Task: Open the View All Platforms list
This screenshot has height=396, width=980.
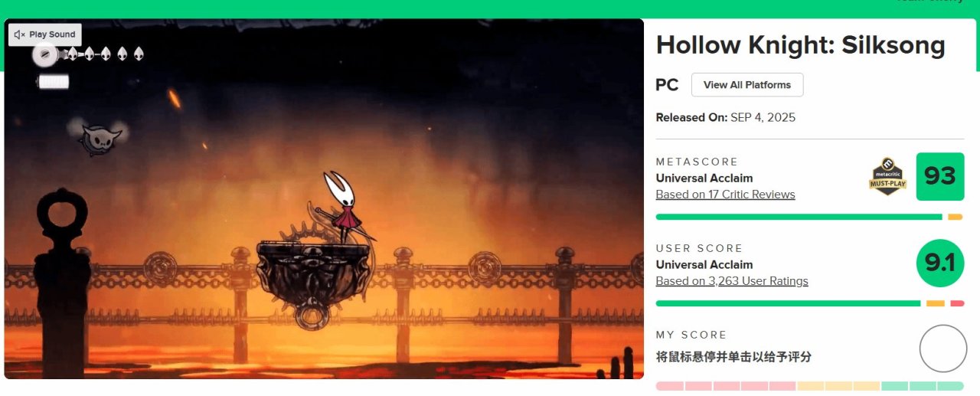Action: 747,85
